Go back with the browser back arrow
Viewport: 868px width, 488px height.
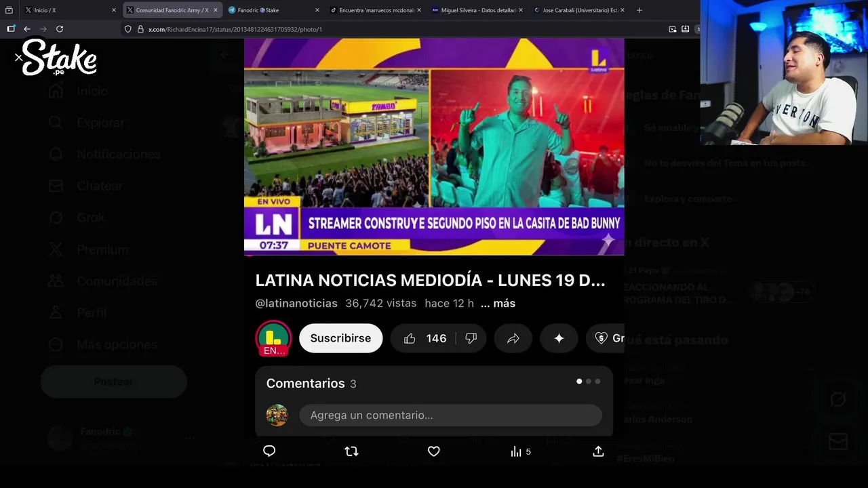pos(27,29)
